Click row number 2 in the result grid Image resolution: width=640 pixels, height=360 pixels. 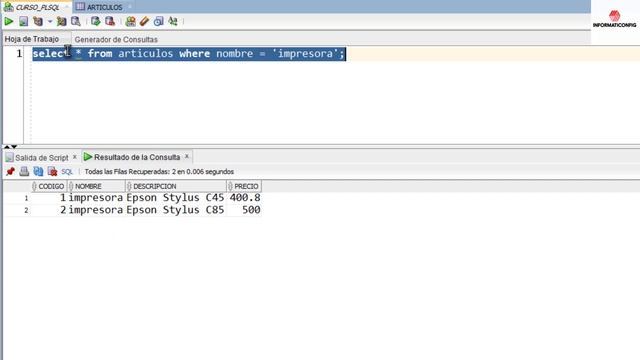[x=26, y=211]
